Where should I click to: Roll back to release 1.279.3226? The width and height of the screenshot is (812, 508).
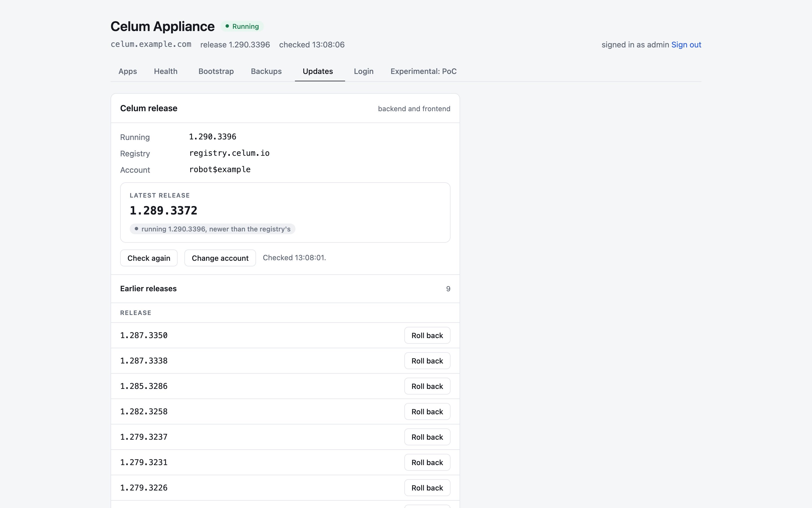(x=427, y=488)
